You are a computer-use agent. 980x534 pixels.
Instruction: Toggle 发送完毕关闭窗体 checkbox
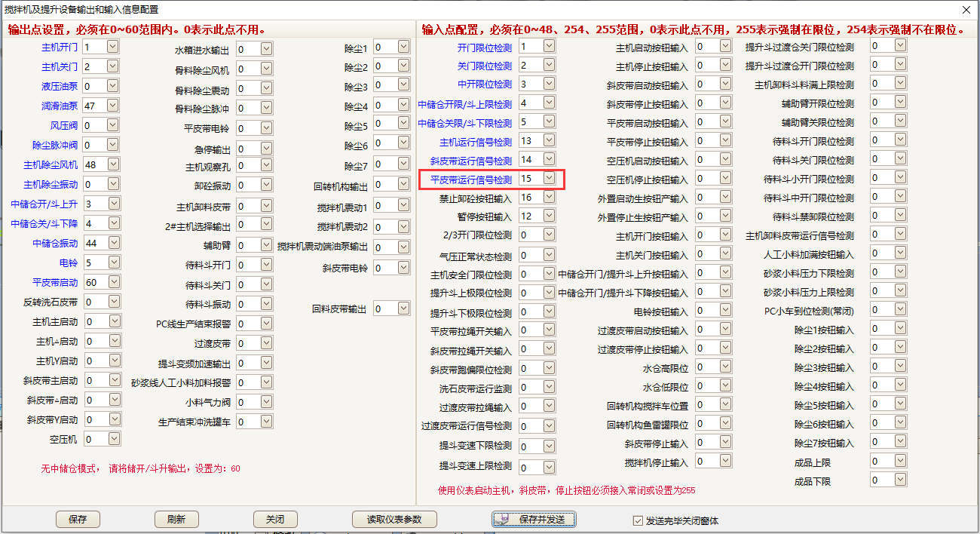point(639,520)
